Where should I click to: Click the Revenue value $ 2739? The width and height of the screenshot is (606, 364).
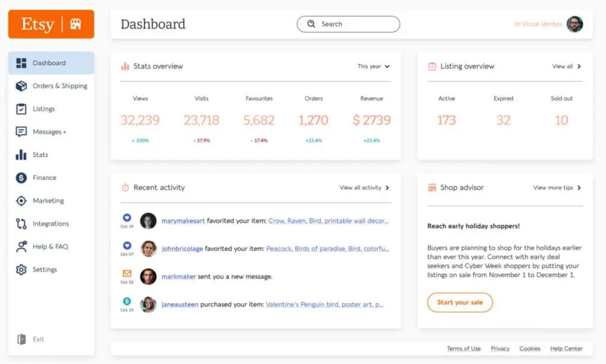click(371, 120)
